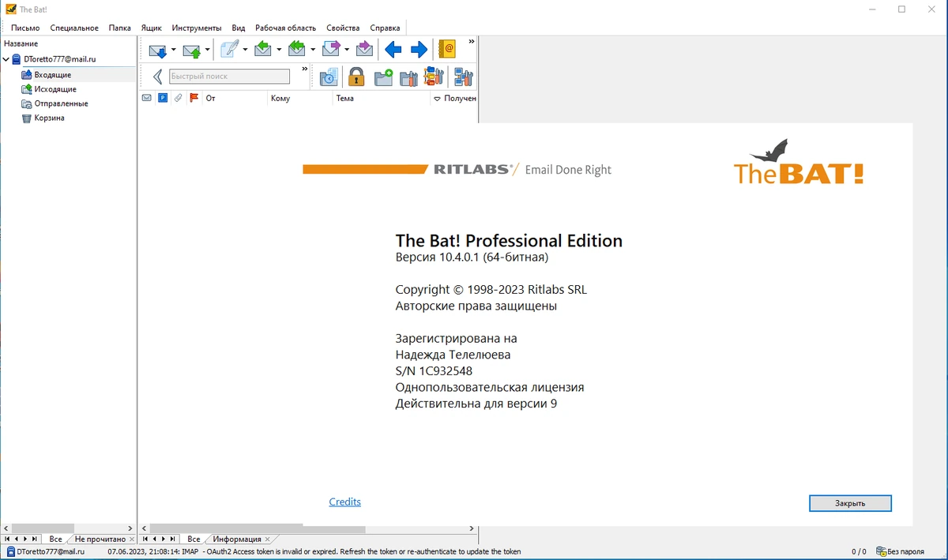Click the Redirect message icon without a dropdown
The image size is (948, 560).
364,50
